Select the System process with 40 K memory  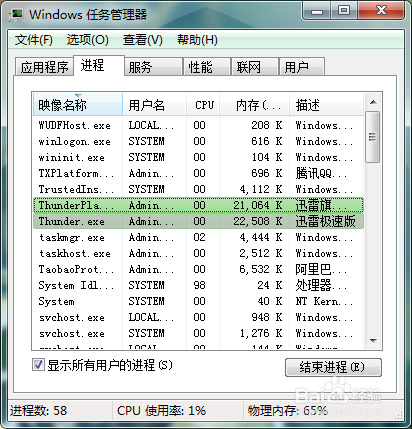click(x=198, y=301)
